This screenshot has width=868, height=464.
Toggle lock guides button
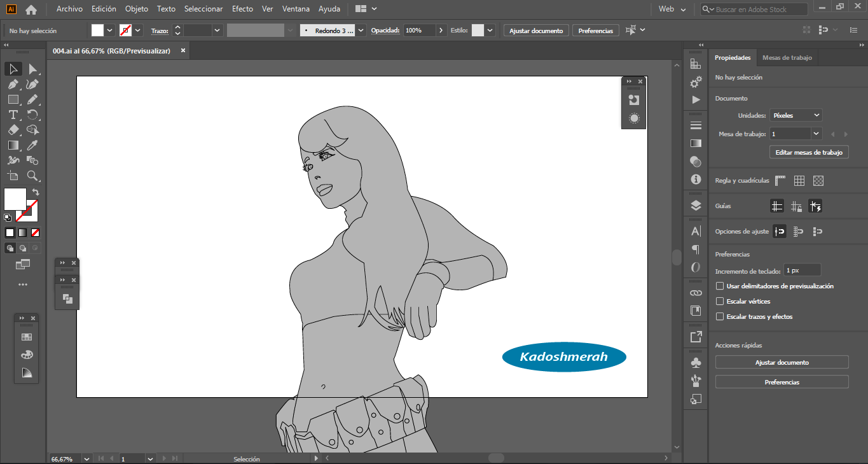click(x=796, y=206)
